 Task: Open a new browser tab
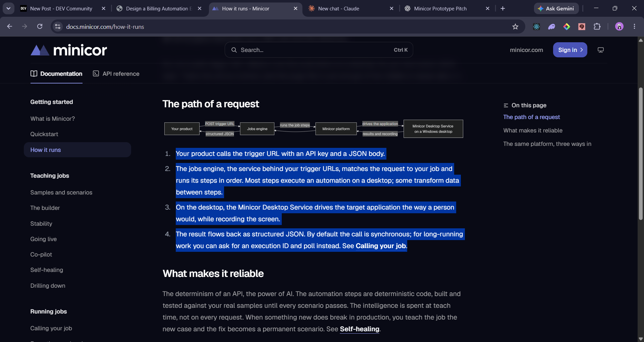(502, 8)
